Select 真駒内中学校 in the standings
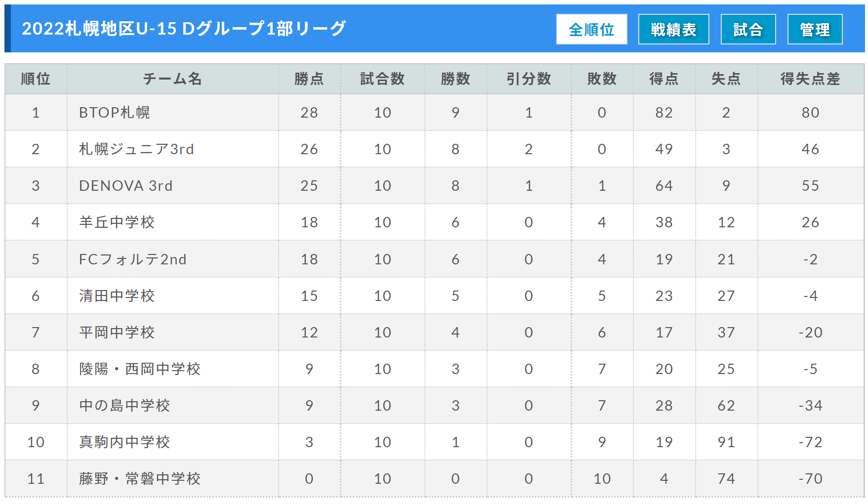 (x=124, y=442)
